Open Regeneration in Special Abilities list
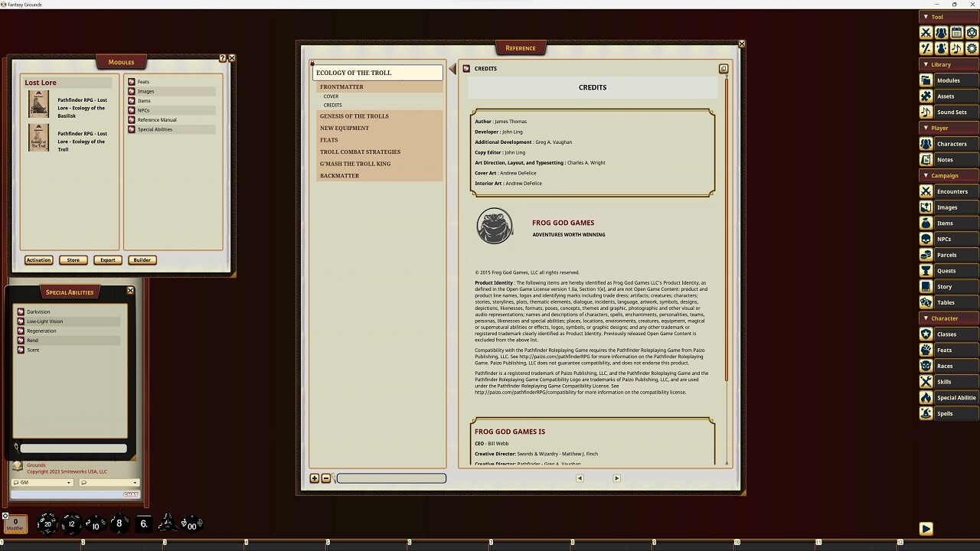This screenshot has width=980, height=551. tap(41, 331)
